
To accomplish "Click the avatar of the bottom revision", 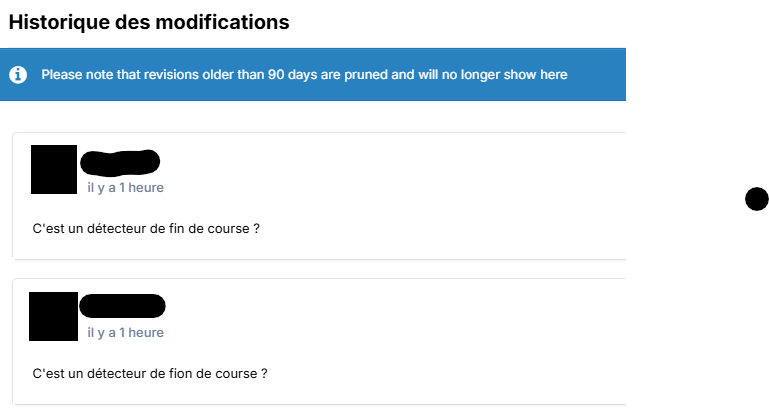I will tap(54, 316).
